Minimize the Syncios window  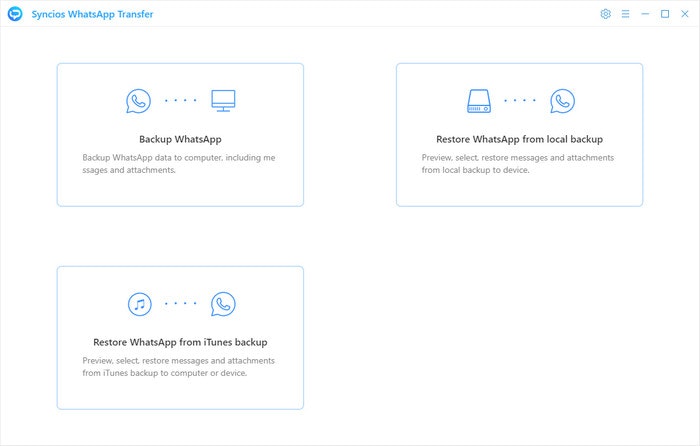(x=645, y=14)
